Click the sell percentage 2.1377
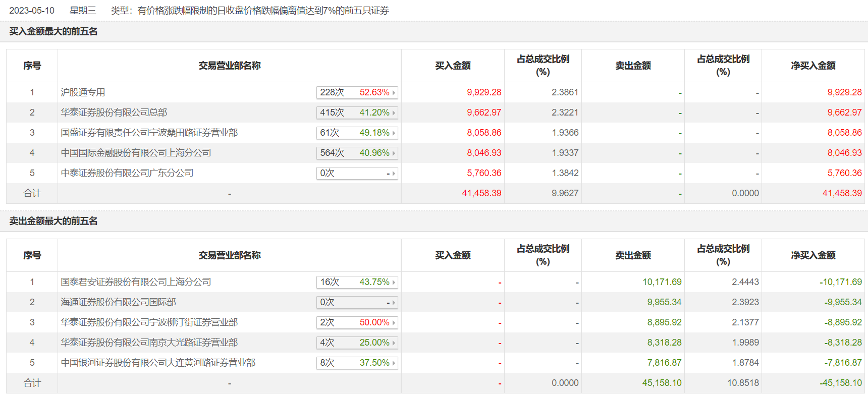 [745, 322]
